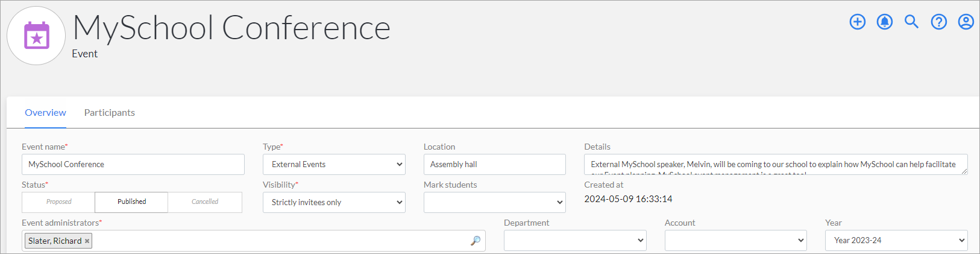Open the user profile icon
This screenshot has height=254, width=980.
pyautogui.click(x=966, y=22)
